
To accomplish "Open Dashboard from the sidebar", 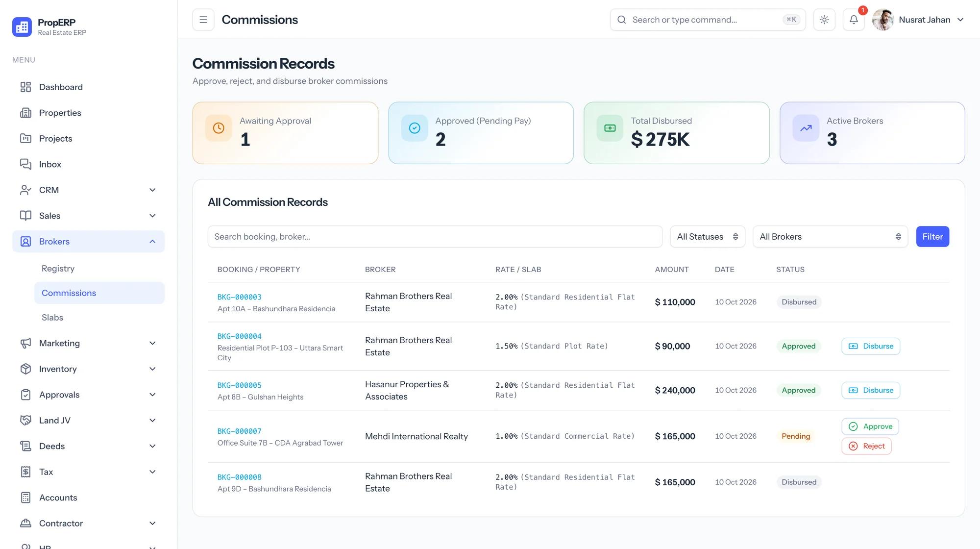I will coord(88,87).
